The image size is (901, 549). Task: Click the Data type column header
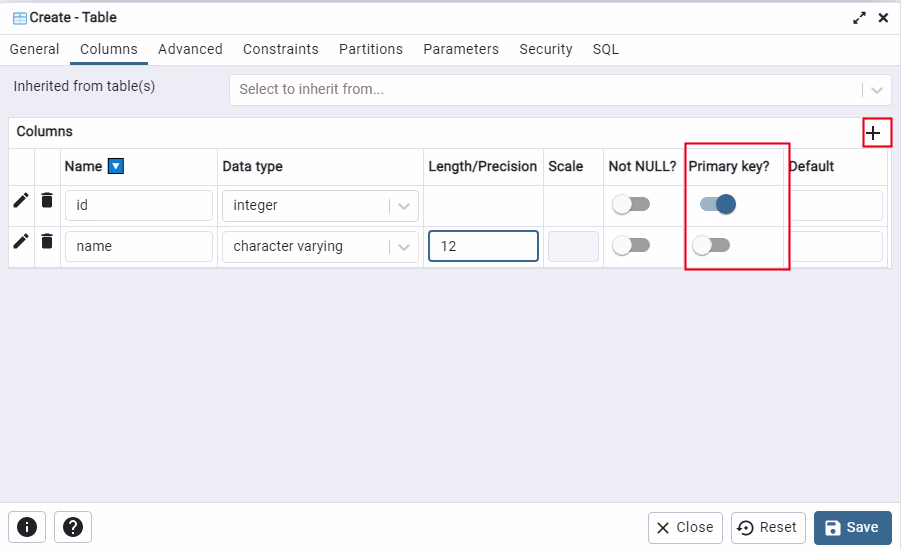click(x=252, y=167)
